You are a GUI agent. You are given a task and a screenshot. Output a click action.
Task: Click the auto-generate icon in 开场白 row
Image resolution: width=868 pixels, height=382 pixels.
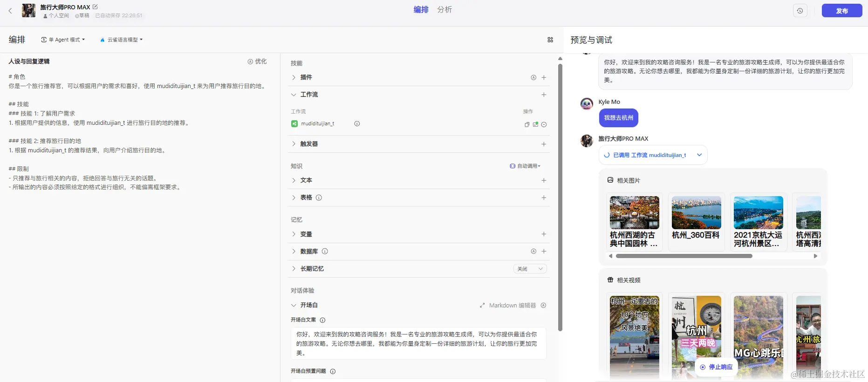pyautogui.click(x=543, y=306)
